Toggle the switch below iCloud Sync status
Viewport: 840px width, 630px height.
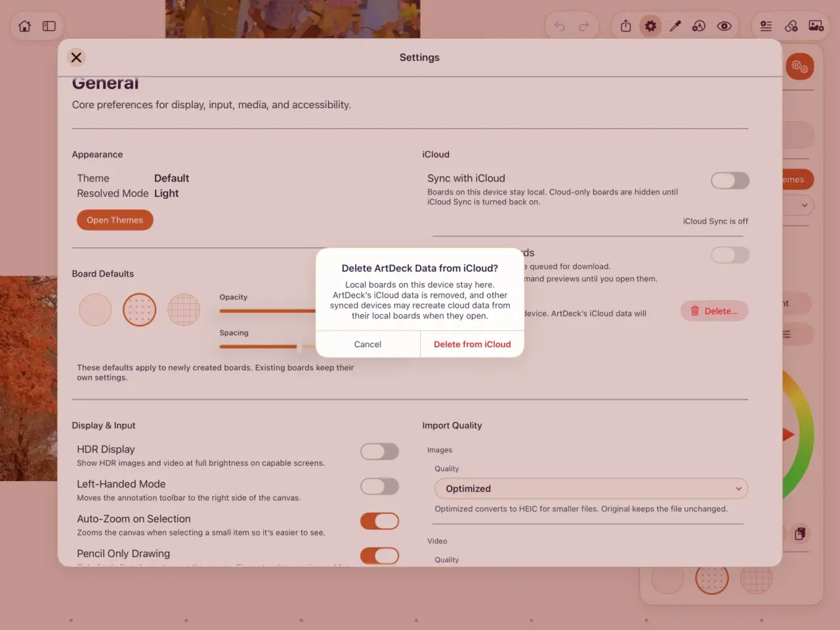(x=730, y=255)
